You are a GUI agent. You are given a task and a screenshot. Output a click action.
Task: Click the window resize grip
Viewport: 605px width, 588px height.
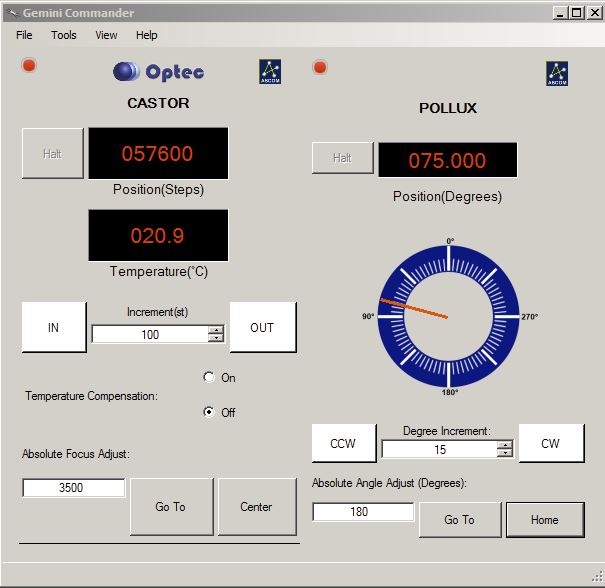(597, 577)
